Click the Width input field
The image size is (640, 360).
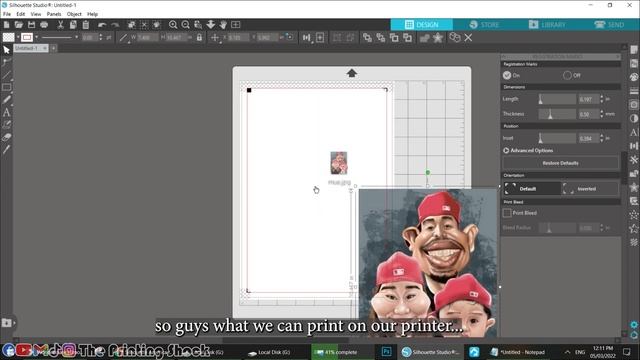tap(148, 38)
